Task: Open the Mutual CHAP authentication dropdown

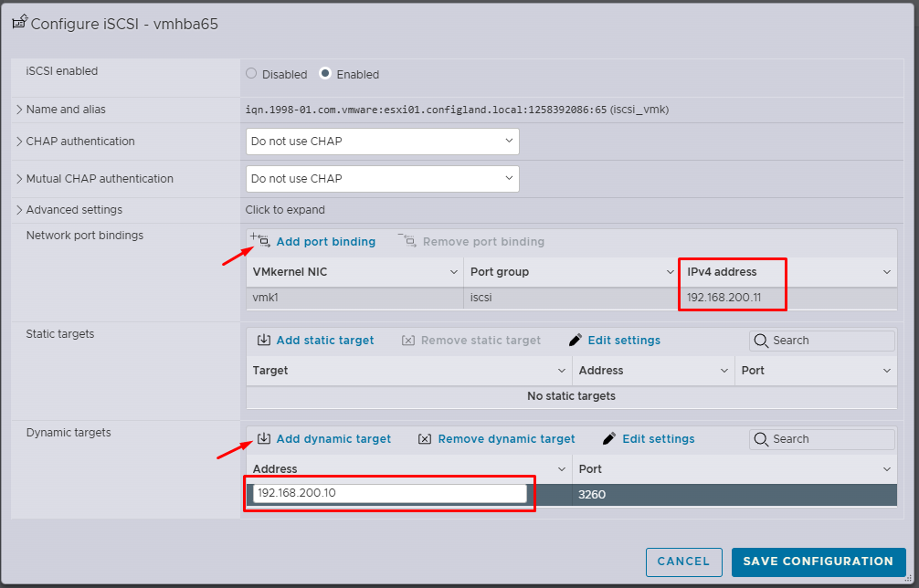Action: tap(382, 179)
